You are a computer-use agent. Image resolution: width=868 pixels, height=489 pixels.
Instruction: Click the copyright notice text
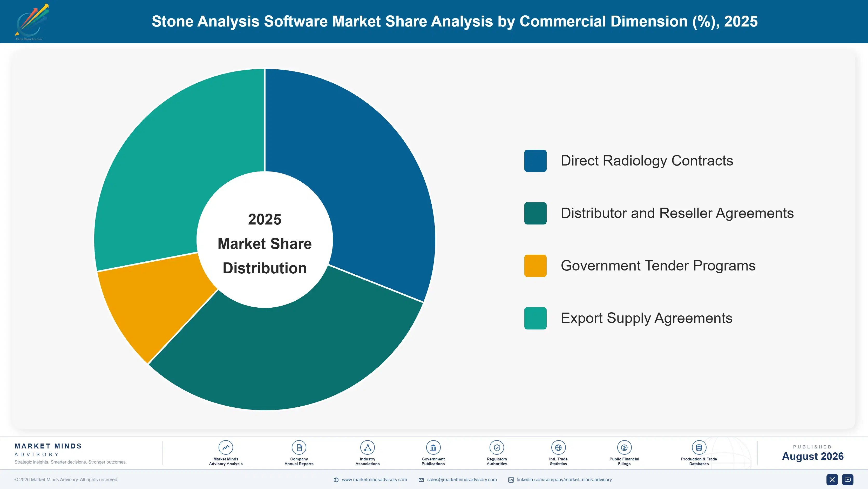pyautogui.click(x=66, y=480)
